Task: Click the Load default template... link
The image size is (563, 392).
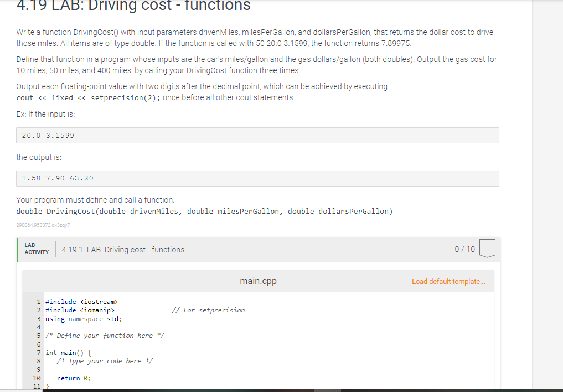Action: pos(448,281)
